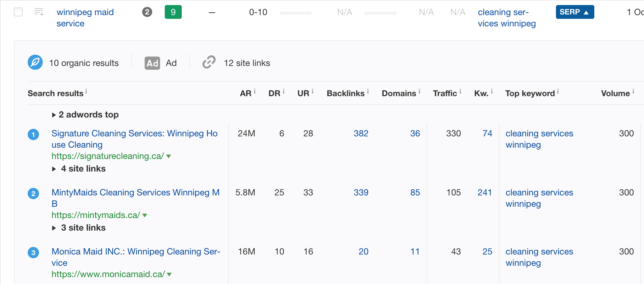Click the grey word-count badge showing 2
Screen dimensions: 644x284
pyautogui.click(x=147, y=12)
